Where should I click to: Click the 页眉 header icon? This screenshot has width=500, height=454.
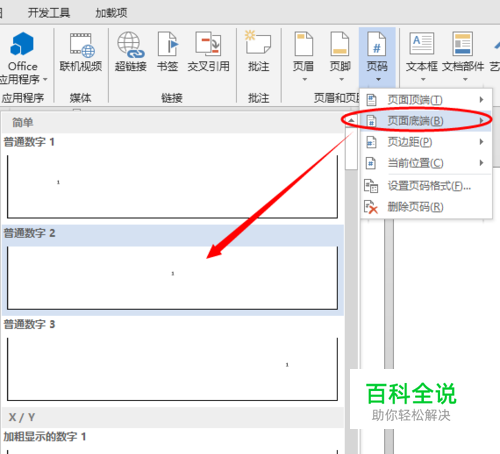(303, 44)
